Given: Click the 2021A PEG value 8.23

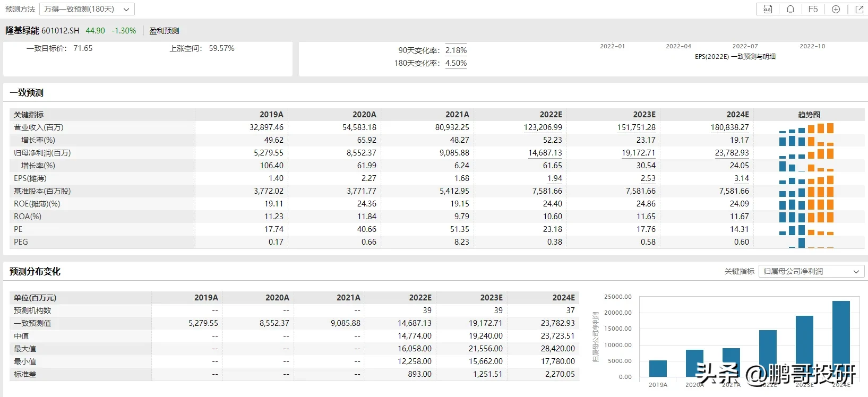Looking at the screenshot, I should 462,242.
